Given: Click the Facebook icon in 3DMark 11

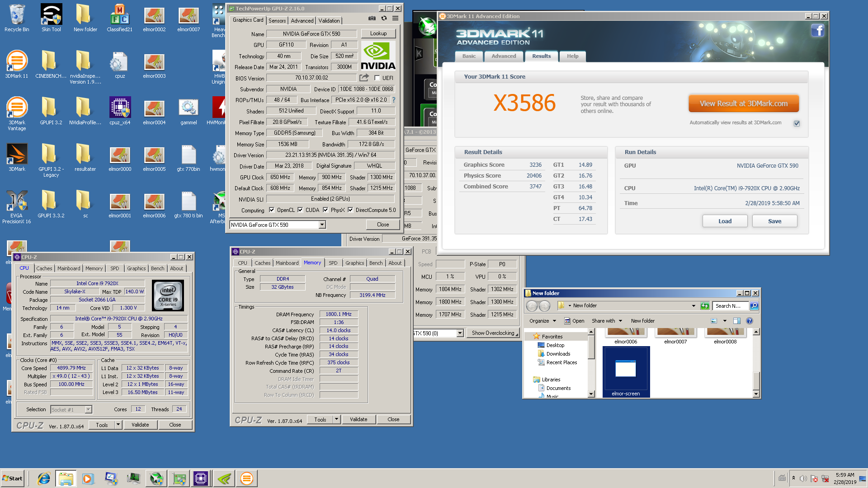Looking at the screenshot, I should tap(817, 31).
